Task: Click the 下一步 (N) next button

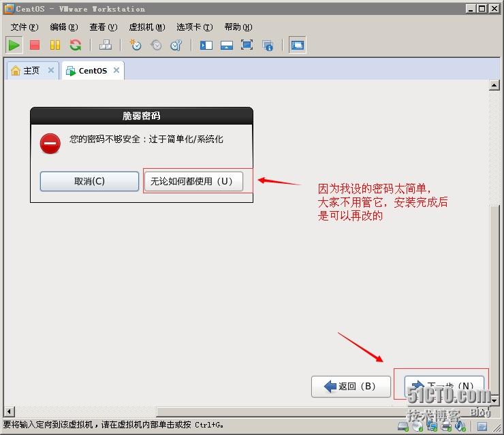Action: [444, 386]
